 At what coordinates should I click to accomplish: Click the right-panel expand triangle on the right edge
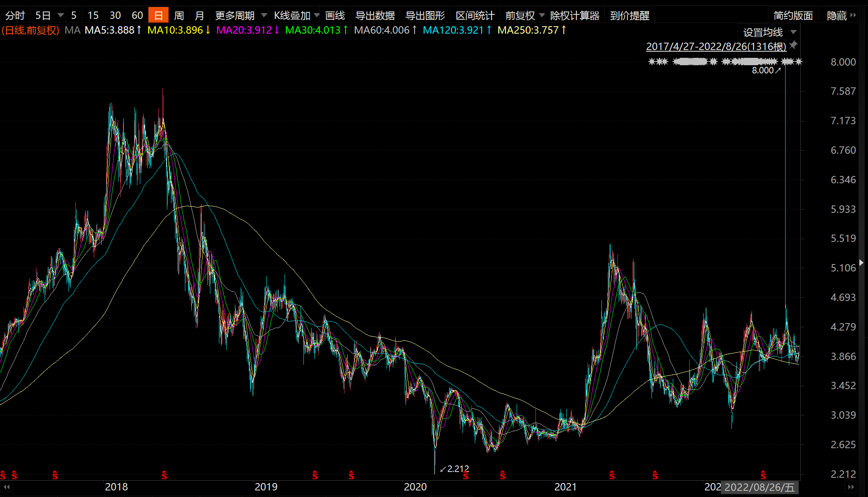[861, 262]
